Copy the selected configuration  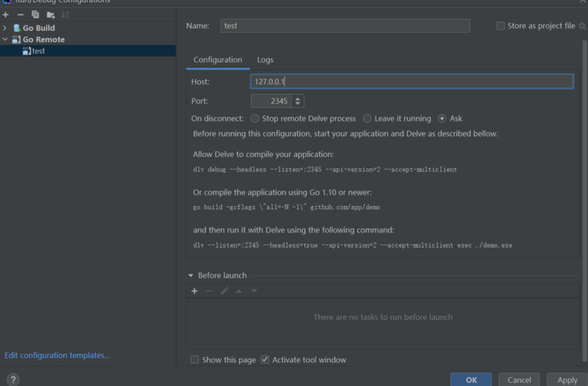[x=35, y=14]
